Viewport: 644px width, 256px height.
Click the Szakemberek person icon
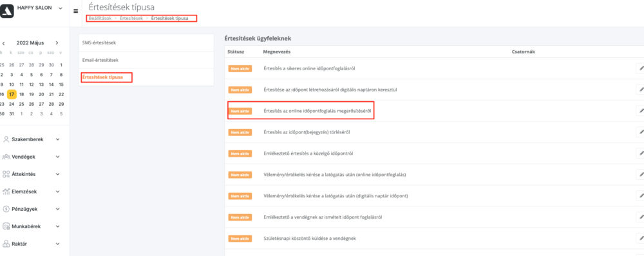6,139
